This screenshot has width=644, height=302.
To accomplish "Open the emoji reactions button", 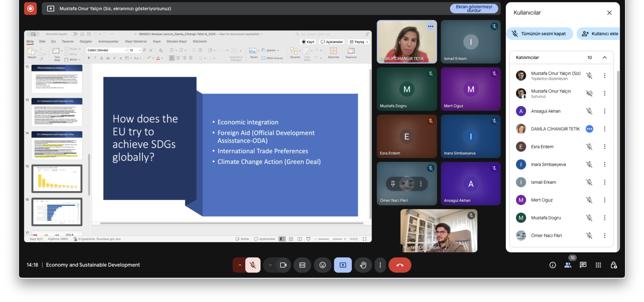I will point(322,265).
